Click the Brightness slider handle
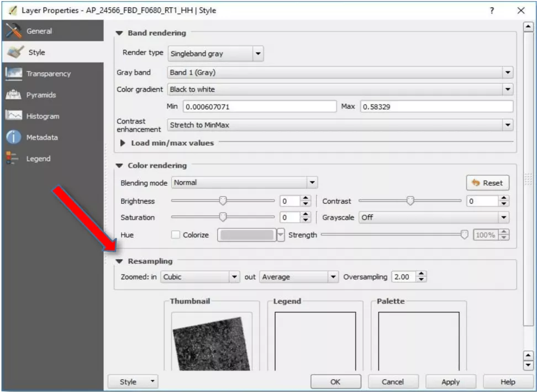Image resolution: width=537 pixels, height=392 pixels. 223,200
